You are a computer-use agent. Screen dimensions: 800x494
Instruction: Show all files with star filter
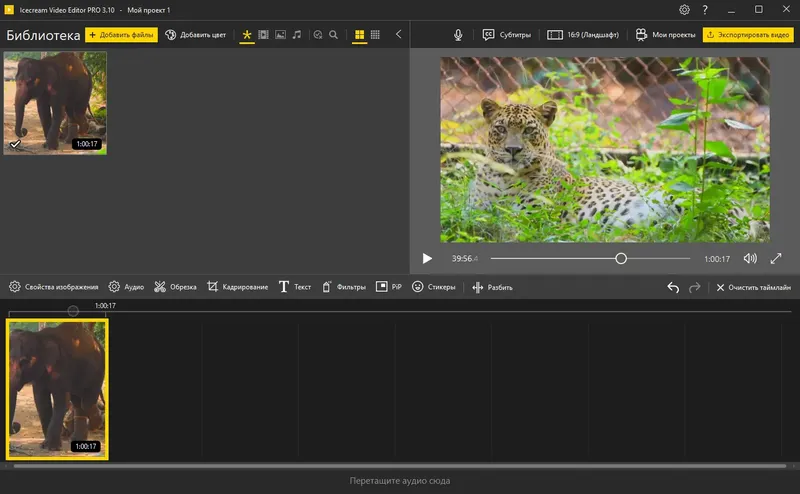[247, 34]
